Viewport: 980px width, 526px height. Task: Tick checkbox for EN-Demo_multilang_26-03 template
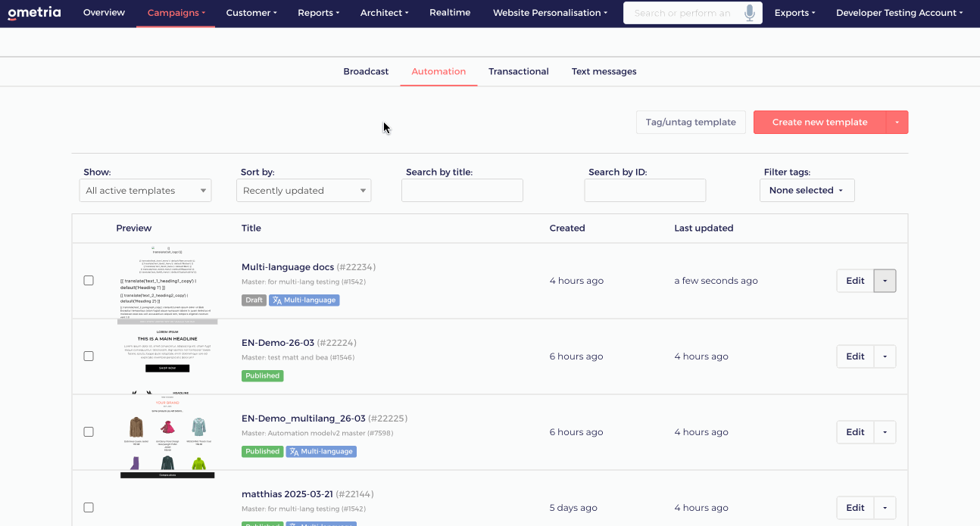[x=89, y=431]
